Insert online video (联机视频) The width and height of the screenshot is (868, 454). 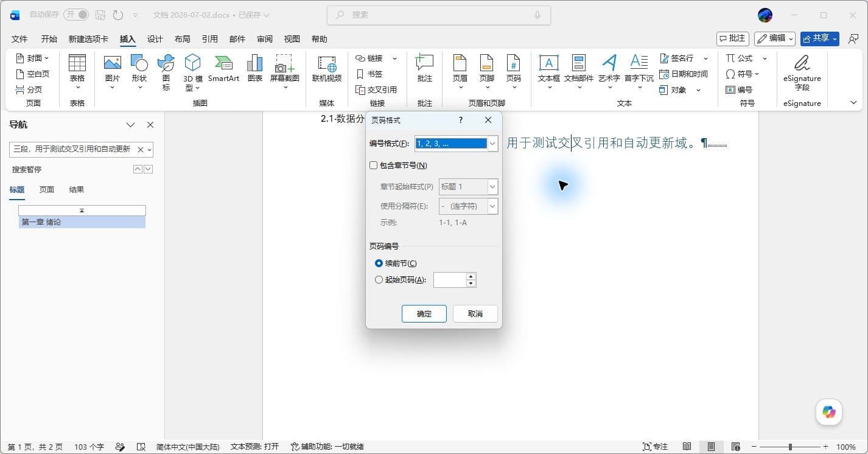327,68
